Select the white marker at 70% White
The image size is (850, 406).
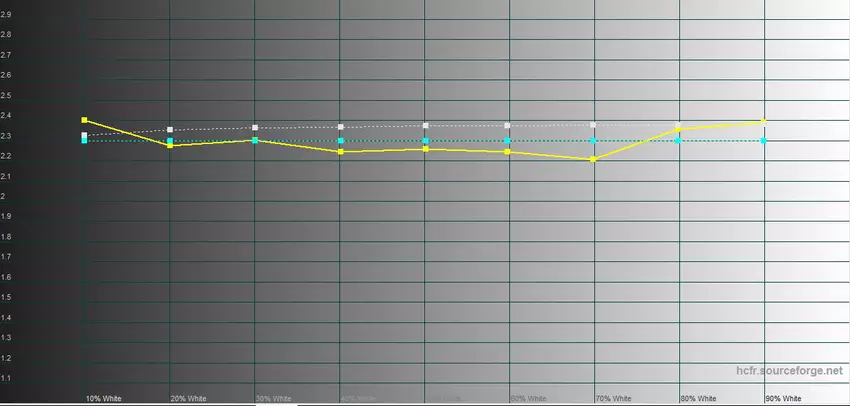pos(594,125)
